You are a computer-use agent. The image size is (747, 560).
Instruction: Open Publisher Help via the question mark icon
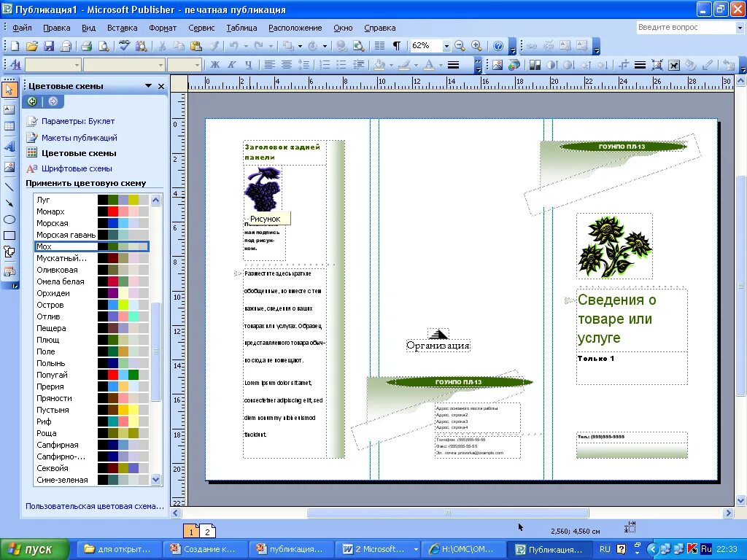pos(498,46)
